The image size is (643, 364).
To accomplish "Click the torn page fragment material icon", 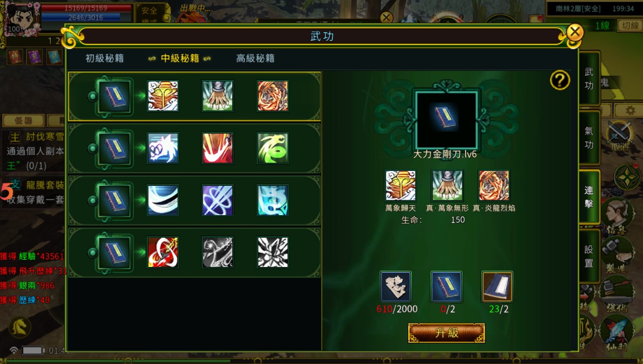I will 396,286.
